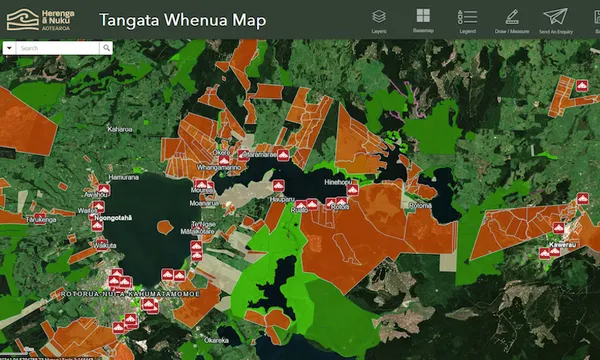Screen dimensions: 600x360
Task: Click the marae marker in the far northeast
Action: pos(582,86)
